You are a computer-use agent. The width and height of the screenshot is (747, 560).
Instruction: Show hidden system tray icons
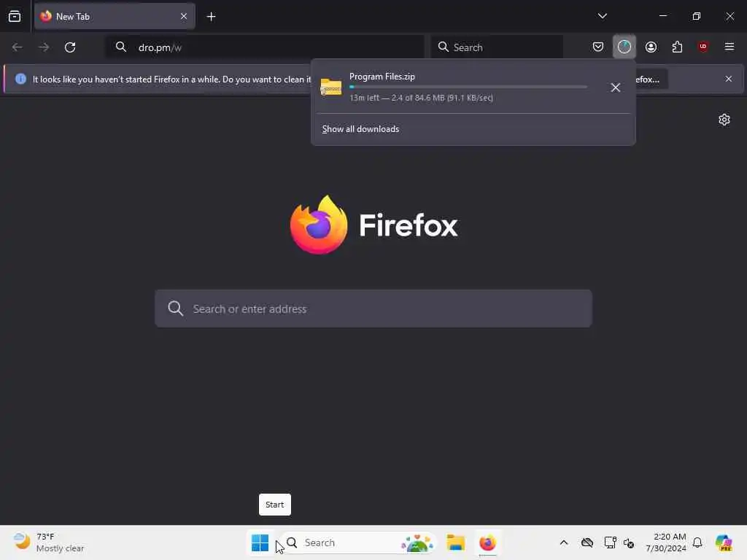[564, 542]
